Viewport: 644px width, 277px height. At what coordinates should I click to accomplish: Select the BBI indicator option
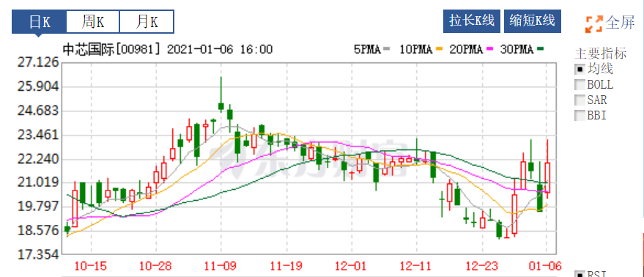pyautogui.click(x=580, y=116)
